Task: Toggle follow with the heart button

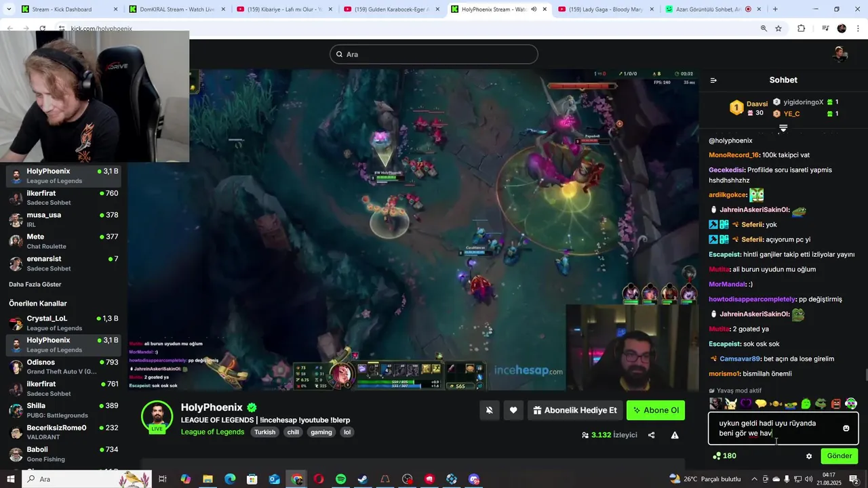Action: pyautogui.click(x=513, y=410)
